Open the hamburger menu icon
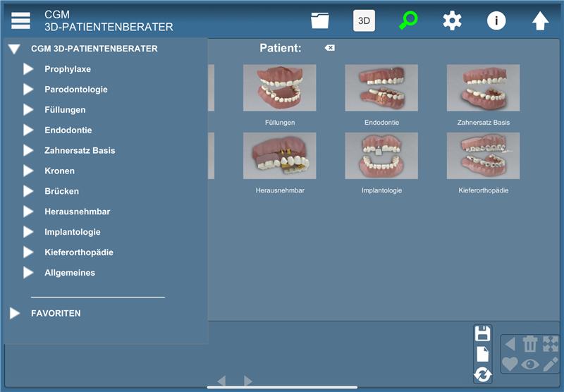This screenshot has height=392, width=564. click(20, 20)
